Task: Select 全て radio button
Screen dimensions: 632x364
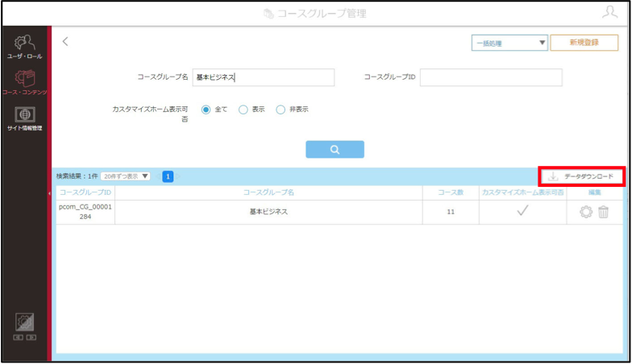Action: 206,110
